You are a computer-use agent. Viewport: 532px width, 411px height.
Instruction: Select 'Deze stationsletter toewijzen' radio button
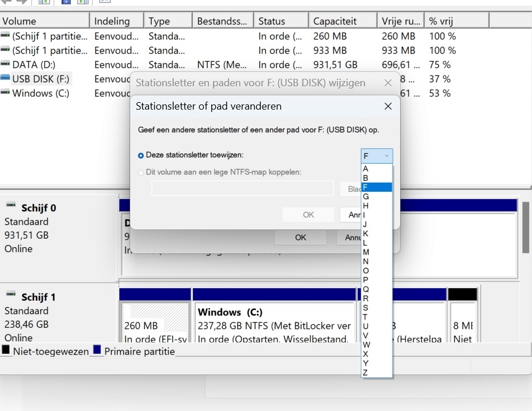coord(141,155)
